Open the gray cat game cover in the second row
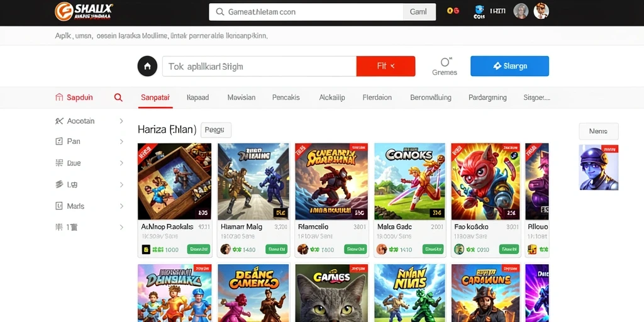This screenshot has width=644, height=322. pyautogui.click(x=331, y=293)
